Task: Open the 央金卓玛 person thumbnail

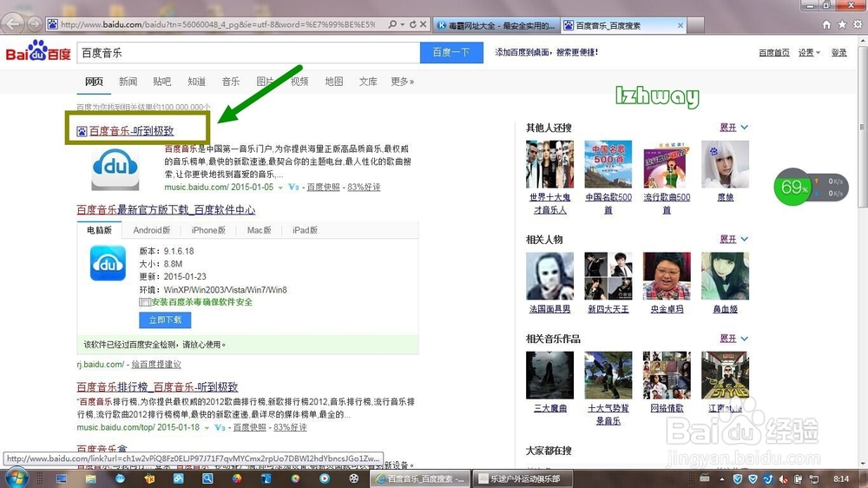Action: pos(667,276)
